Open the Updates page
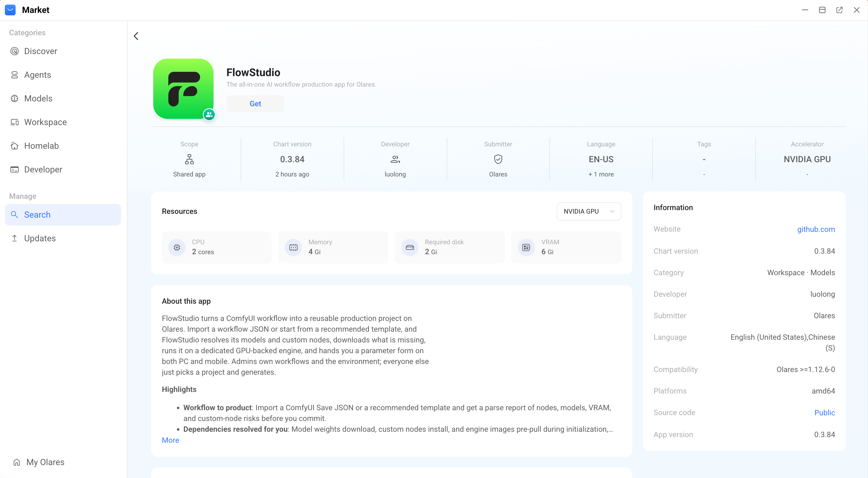 pos(63,238)
